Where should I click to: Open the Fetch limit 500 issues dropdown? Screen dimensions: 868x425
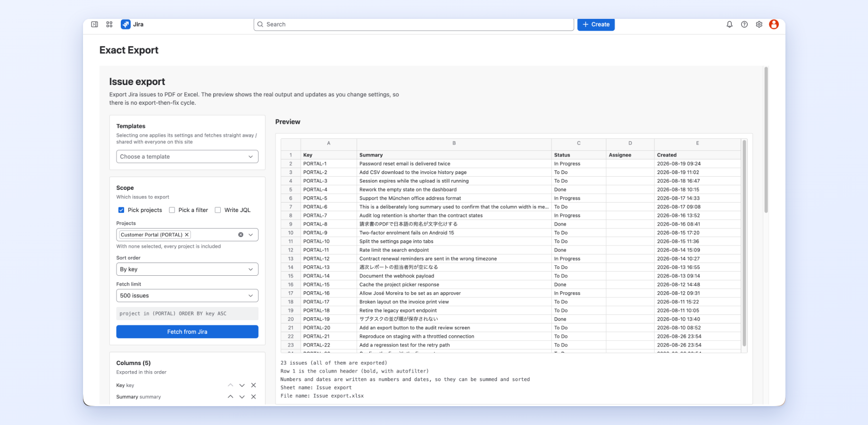[187, 296]
